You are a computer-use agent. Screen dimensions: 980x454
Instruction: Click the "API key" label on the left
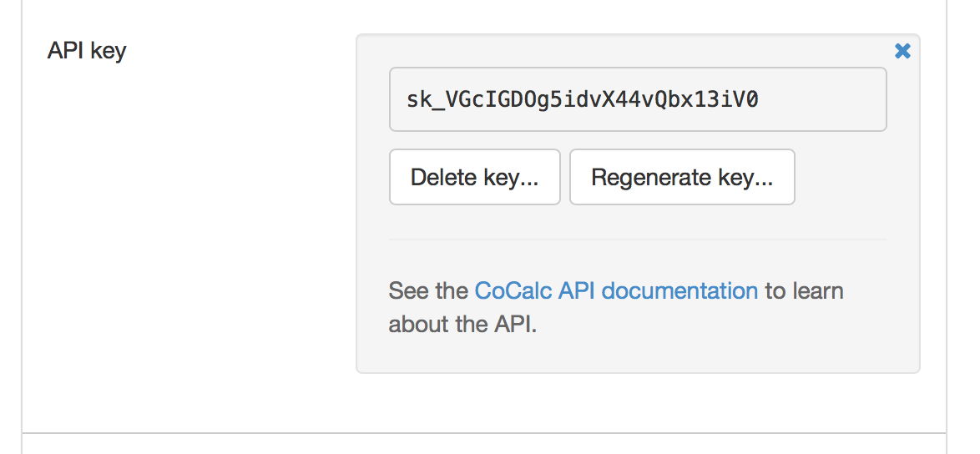point(87,51)
